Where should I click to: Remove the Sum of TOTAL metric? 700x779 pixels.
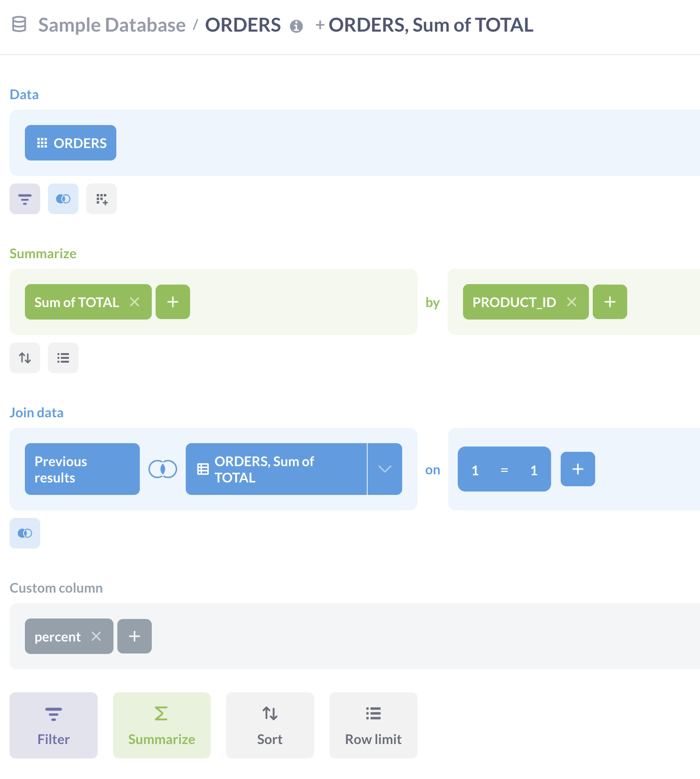pyautogui.click(x=135, y=302)
